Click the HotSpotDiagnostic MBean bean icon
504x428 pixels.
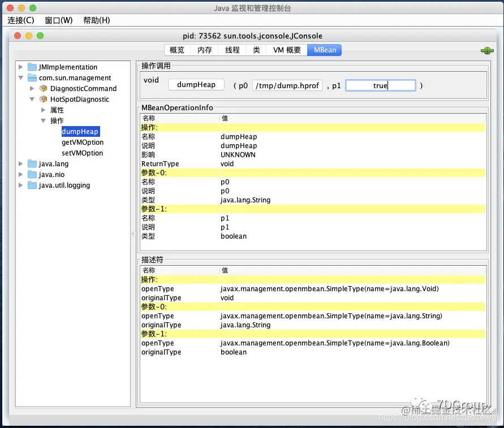(x=44, y=100)
